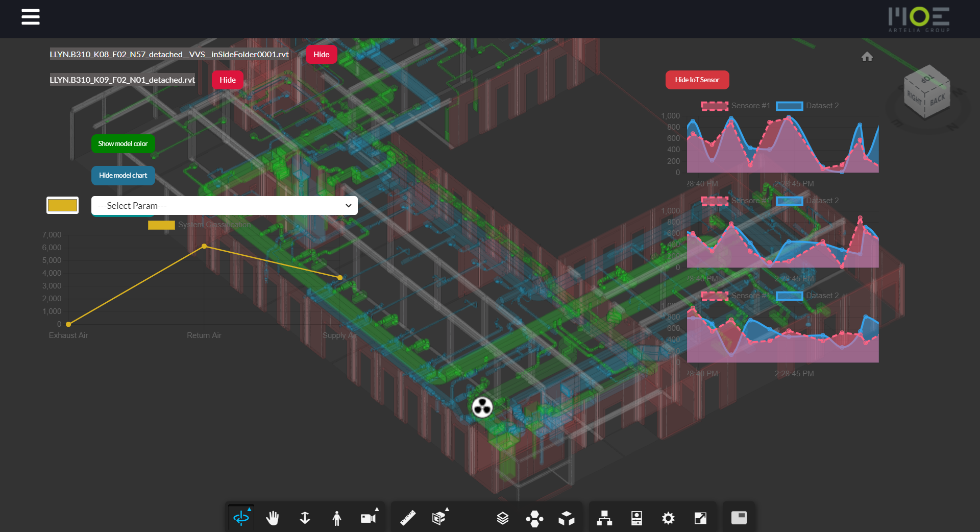This screenshot has height=532, width=980.
Task: Open the Properties panel
Action: point(636,518)
